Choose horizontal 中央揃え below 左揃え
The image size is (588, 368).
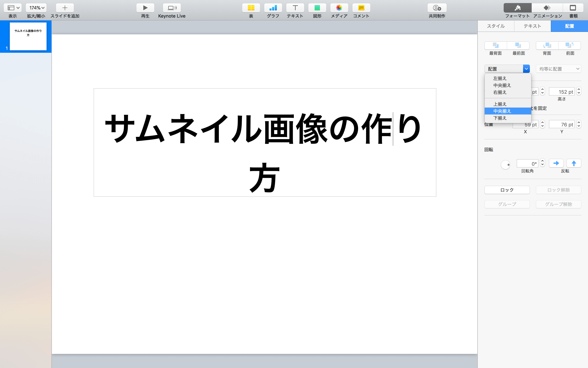tap(508, 85)
